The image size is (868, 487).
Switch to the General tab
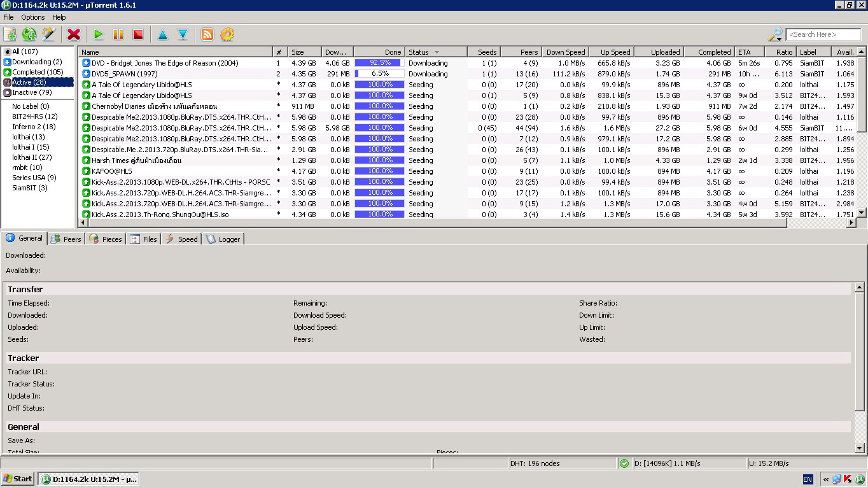tap(24, 238)
